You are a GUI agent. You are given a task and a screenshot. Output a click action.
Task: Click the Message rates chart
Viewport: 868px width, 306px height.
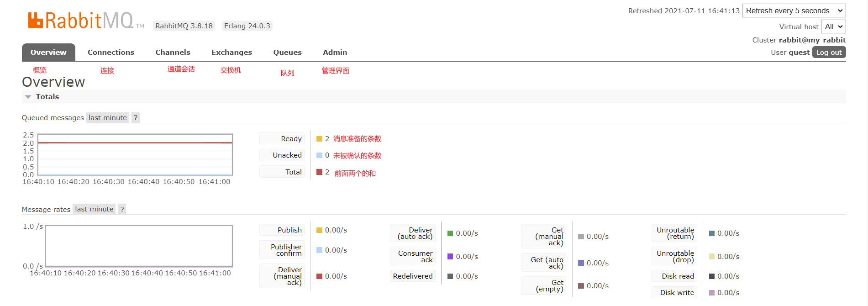139,246
